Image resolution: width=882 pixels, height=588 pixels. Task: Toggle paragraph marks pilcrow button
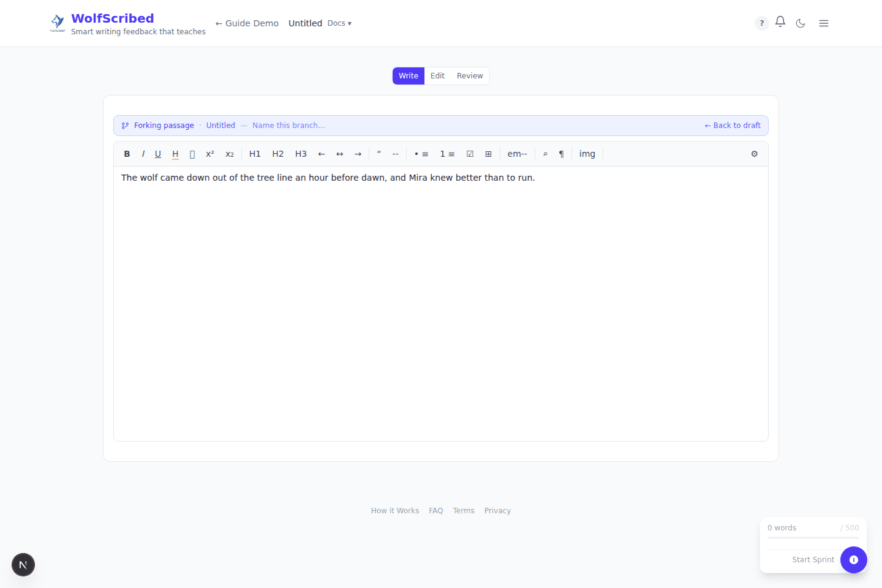click(x=561, y=154)
